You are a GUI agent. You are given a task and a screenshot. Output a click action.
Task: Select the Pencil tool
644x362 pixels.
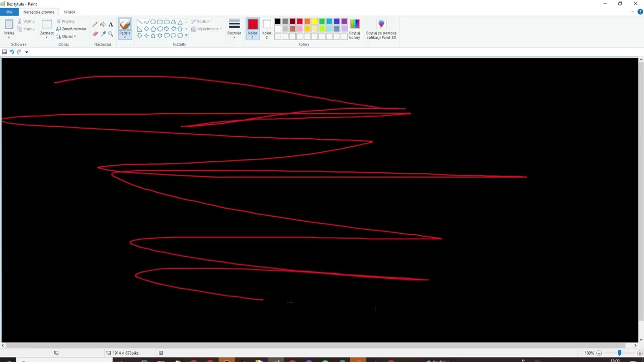pos(95,24)
